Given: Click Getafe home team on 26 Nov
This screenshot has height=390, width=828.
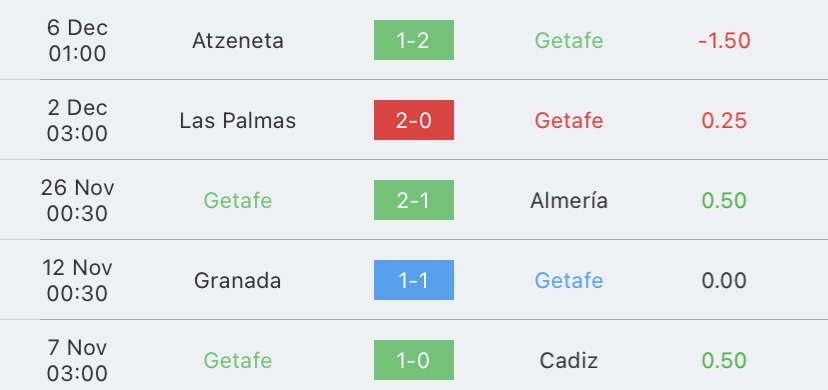Looking at the screenshot, I should click(238, 200).
